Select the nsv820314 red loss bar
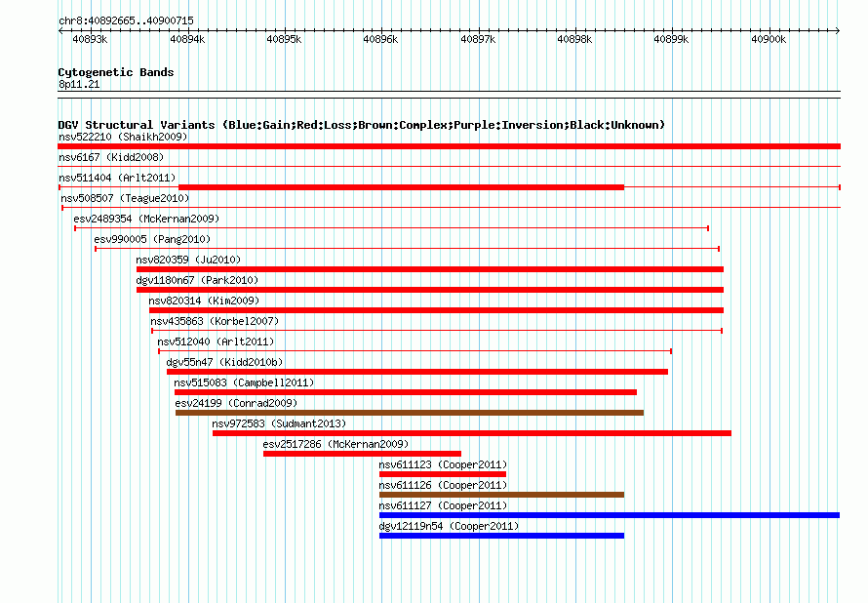Image resolution: width=868 pixels, height=603 pixels. tap(436, 310)
